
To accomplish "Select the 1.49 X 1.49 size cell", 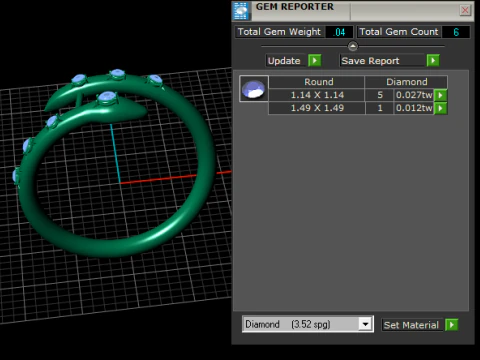I will [317, 108].
